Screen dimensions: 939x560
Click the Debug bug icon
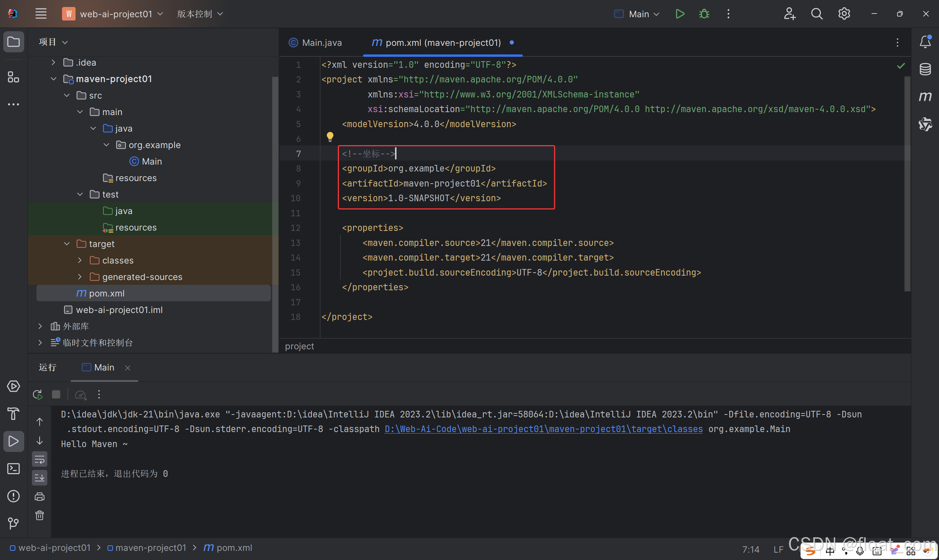[704, 14]
